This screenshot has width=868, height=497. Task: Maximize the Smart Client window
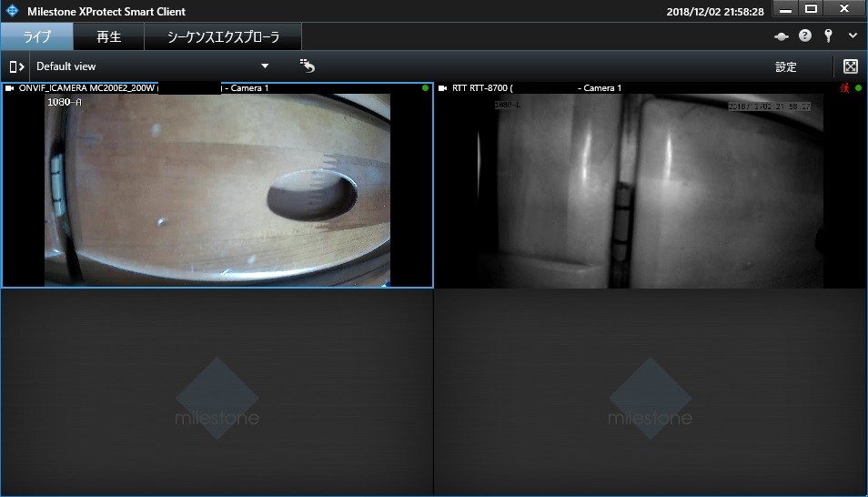click(811, 8)
